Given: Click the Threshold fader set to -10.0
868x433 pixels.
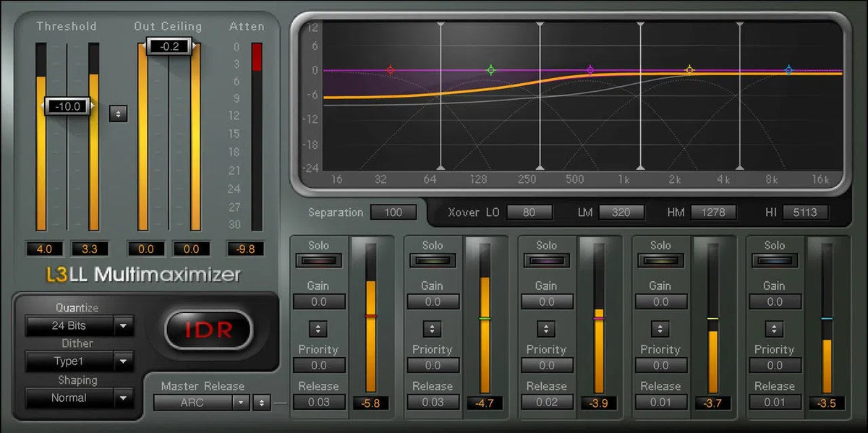Looking at the screenshot, I should [x=67, y=106].
